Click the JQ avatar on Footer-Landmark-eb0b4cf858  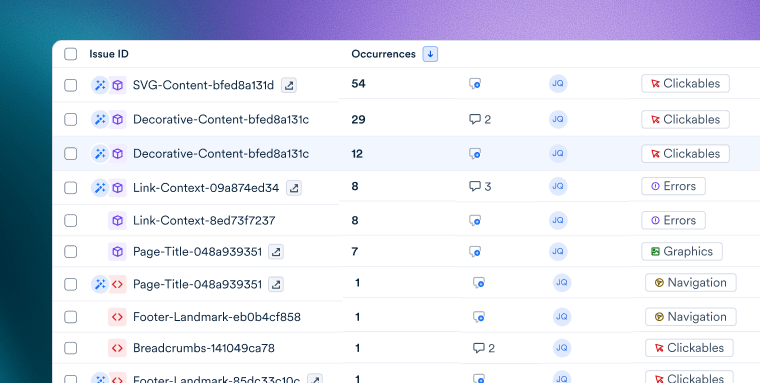562,317
